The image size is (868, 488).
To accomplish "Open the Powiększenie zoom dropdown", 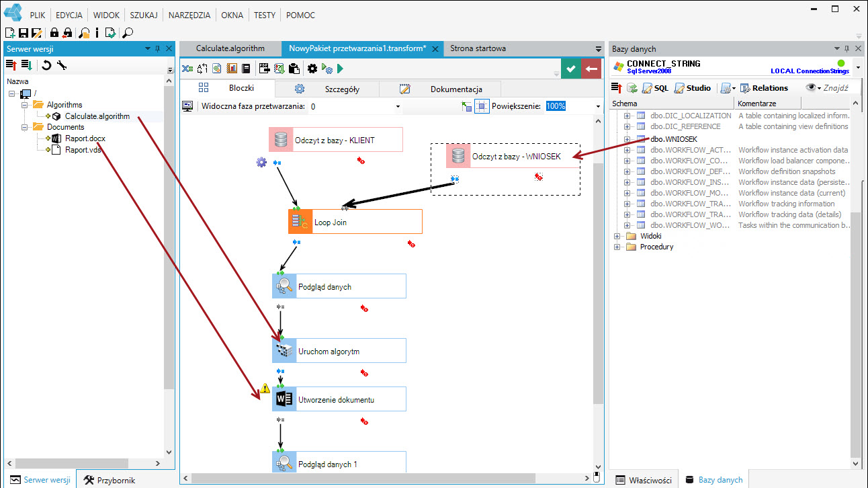I will point(597,106).
